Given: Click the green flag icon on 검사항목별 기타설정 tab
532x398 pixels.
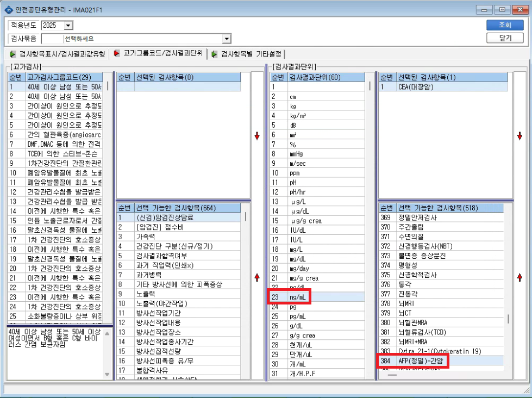Looking at the screenshot, I should [214, 54].
